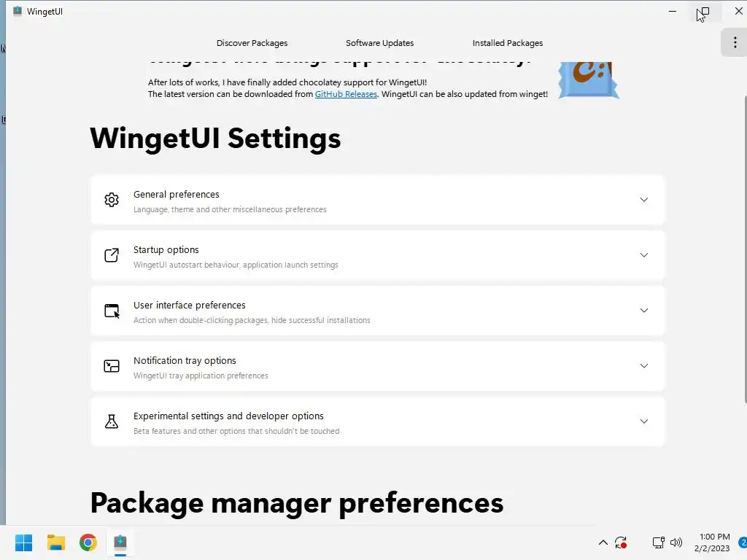The height and width of the screenshot is (560, 747).
Task: Click 'Language, theme and other miscellaneous preferences' text
Action: [x=230, y=209]
